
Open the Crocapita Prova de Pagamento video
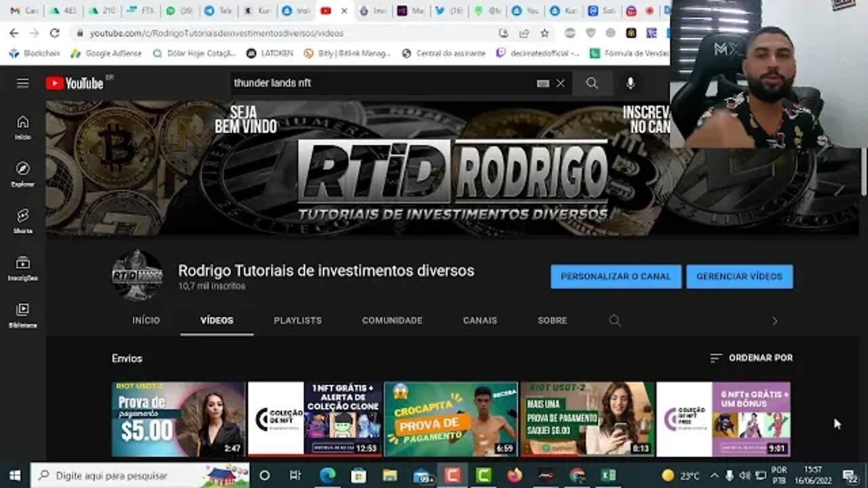pos(451,419)
